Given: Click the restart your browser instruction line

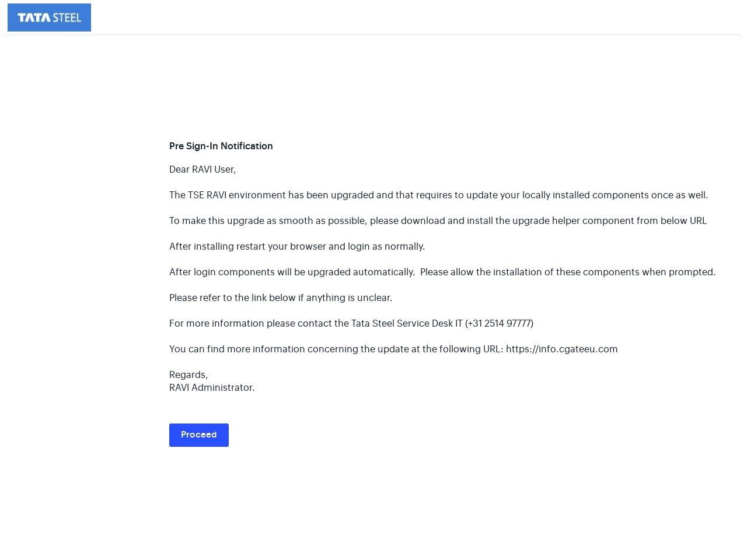Looking at the screenshot, I should tap(296, 246).
